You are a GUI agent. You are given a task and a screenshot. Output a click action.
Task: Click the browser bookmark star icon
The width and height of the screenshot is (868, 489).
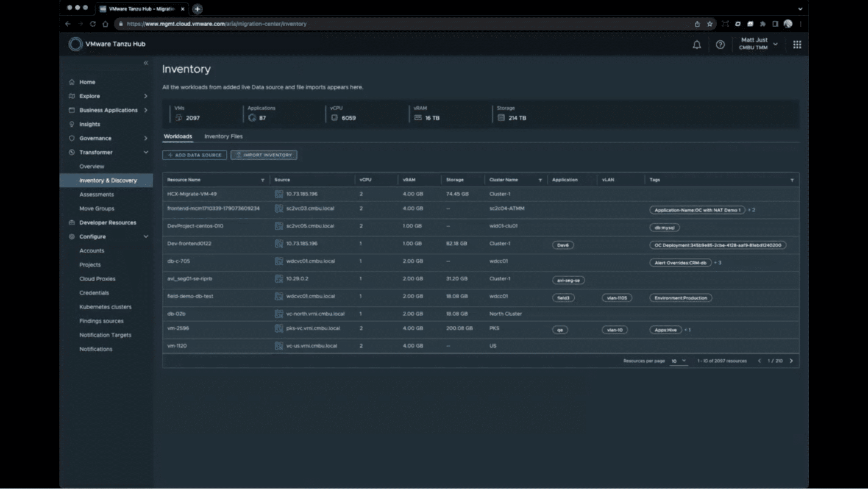(x=709, y=24)
